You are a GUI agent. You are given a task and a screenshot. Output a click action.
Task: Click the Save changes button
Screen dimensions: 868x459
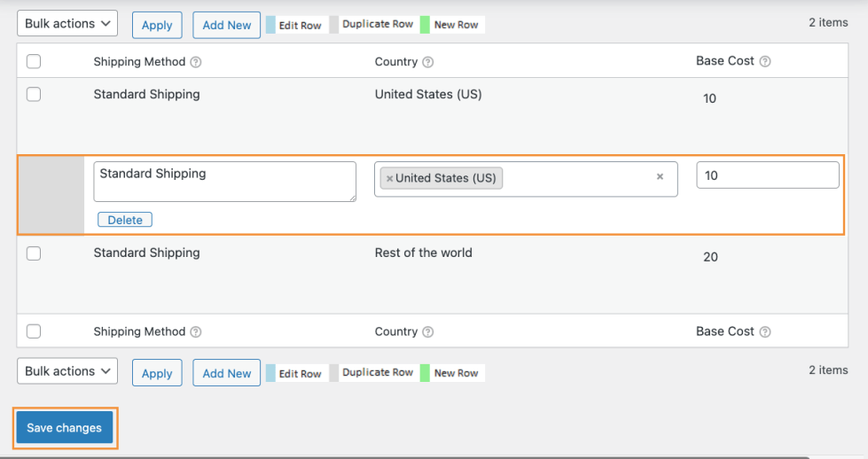[x=65, y=428]
